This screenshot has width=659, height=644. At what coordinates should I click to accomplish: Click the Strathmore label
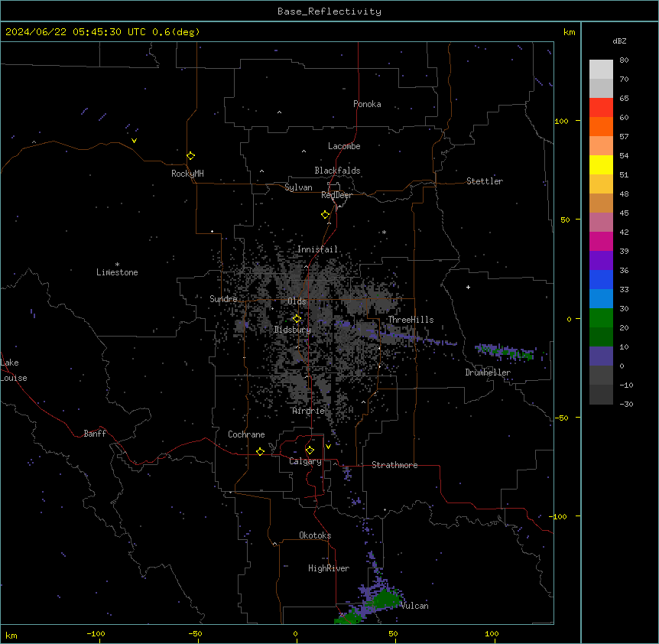(x=394, y=465)
